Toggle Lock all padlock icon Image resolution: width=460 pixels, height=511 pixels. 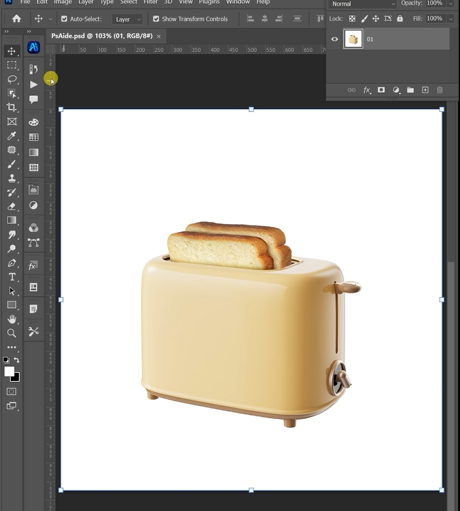400,19
